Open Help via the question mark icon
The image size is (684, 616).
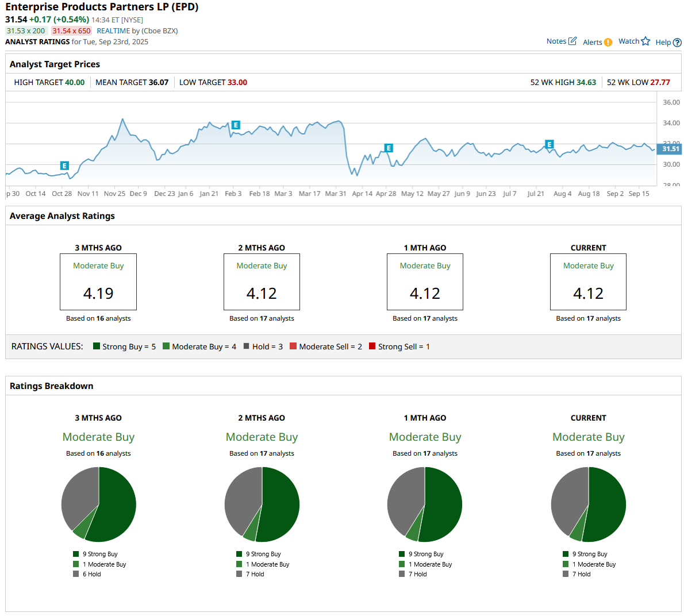tap(677, 43)
